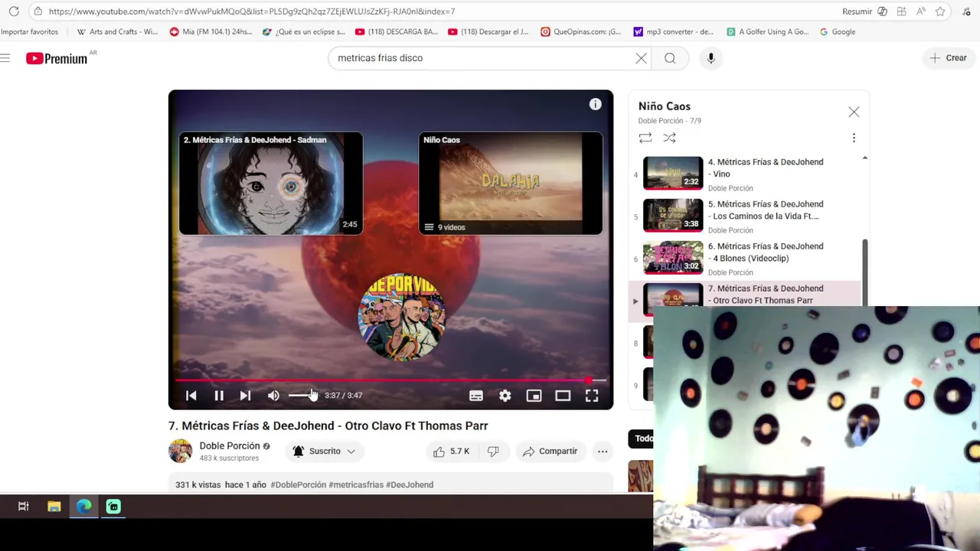
Task: Open the video info card icon
Action: [x=595, y=104]
